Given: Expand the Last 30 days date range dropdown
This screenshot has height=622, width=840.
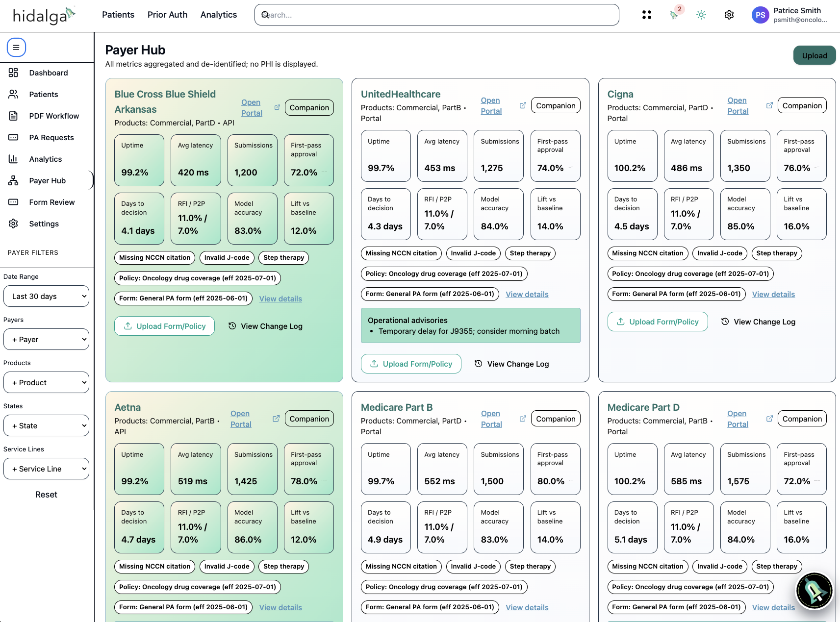Looking at the screenshot, I should (x=47, y=296).
